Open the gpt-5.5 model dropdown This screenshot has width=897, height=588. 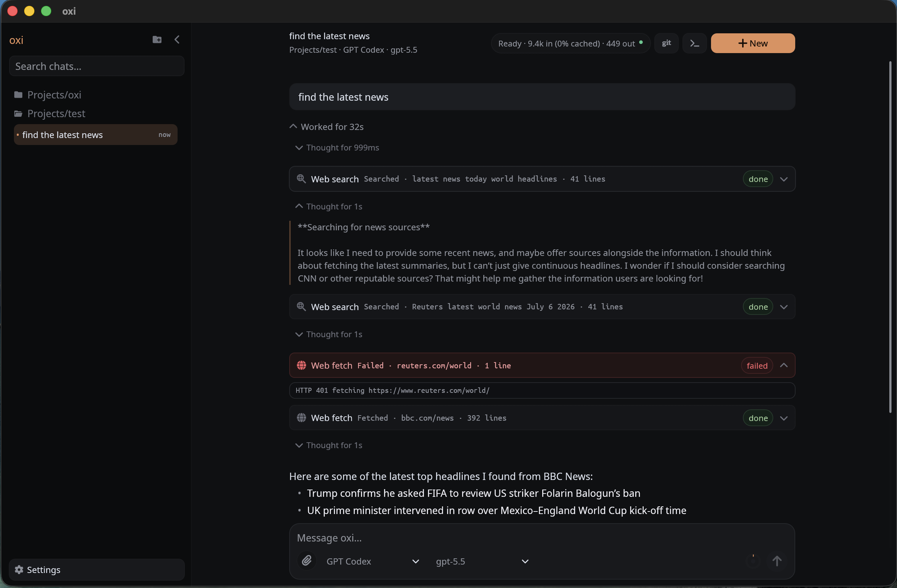point(482,561)
